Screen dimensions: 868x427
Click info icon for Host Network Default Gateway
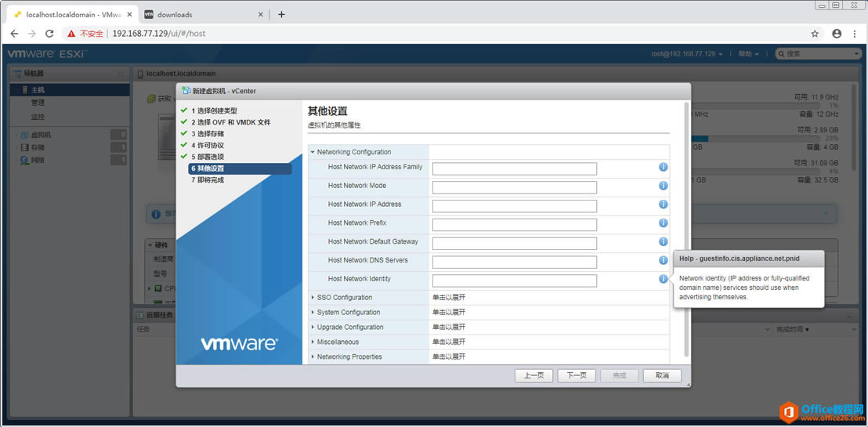663,241
